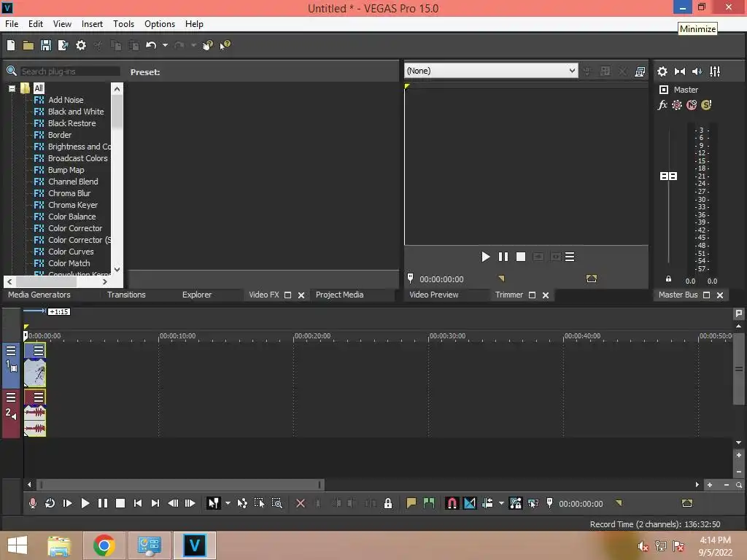Image resolution: width=747 pixels, height=560 pixels.
Task: Open the Normal Edit tool dropdown arrow
Action: (x=228, y=503)
